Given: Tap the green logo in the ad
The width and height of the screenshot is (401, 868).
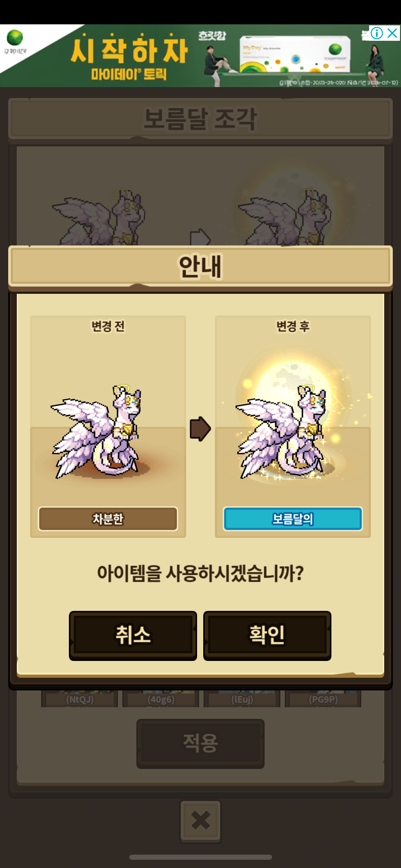Looking at the screenshot, I should click(x=15, y=38).
